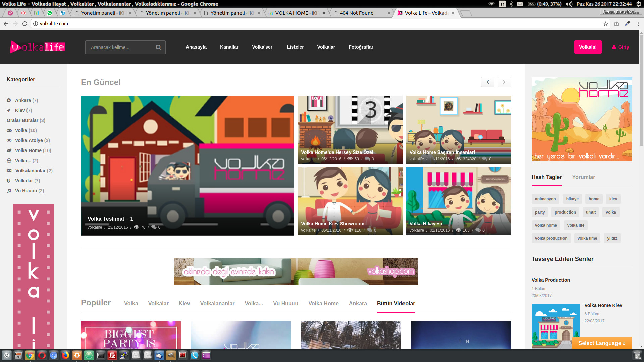Reload the page with refresh icon
Viewport: 644px width, 362px height.
[x=25, y=24]
